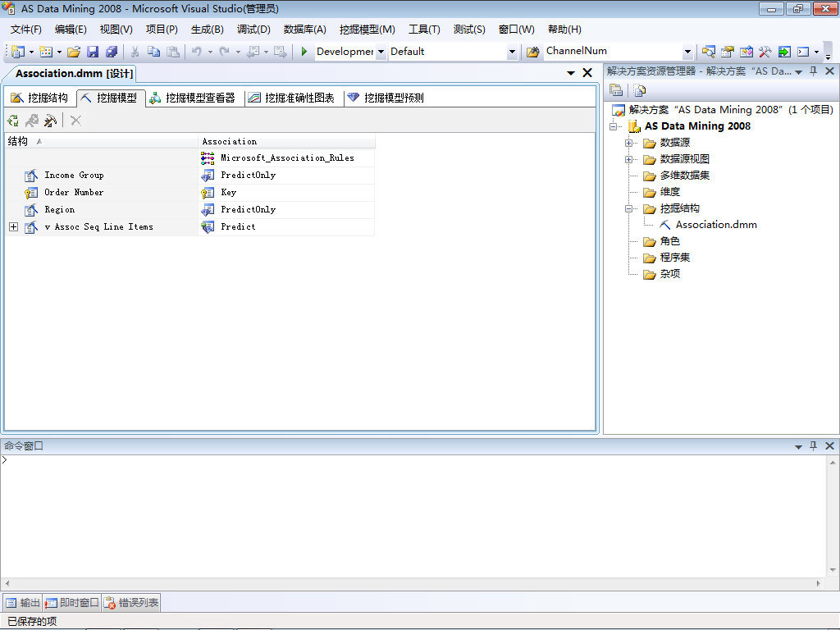Click the Redo arrow icon
840x630 pixels.
click(225, 52)
